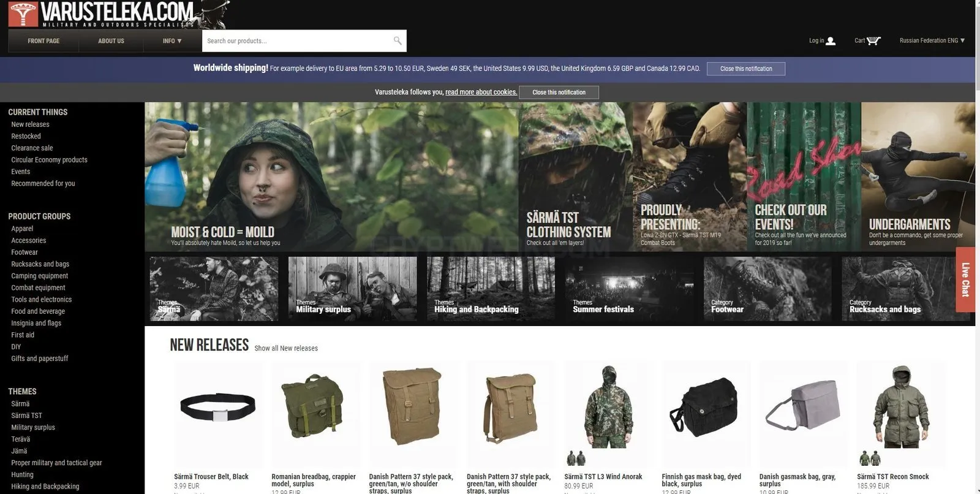This screenshot has height=494, width=980.
Task: Open Danish Pattern 37 pack without shoulder straps
Action: tap(413, 407)
